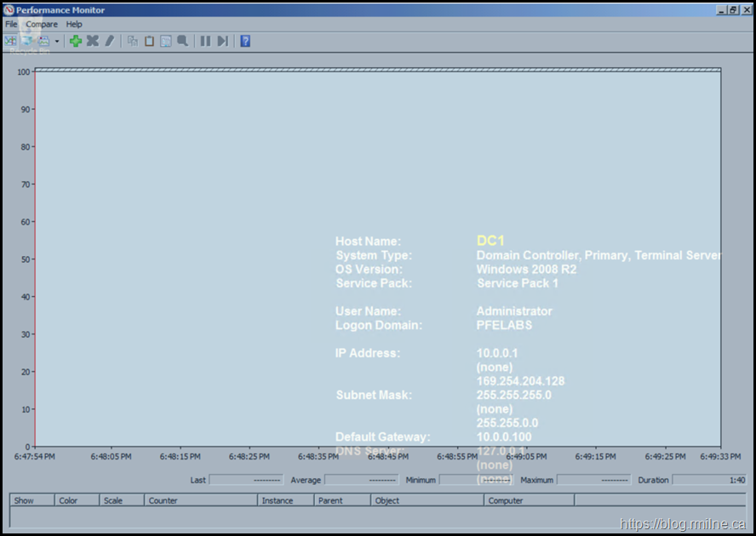Image resolution: width=756 pixels, height=536 pixels.
Task: Open the graph type dropdown arrow
Action: (57, 41)
